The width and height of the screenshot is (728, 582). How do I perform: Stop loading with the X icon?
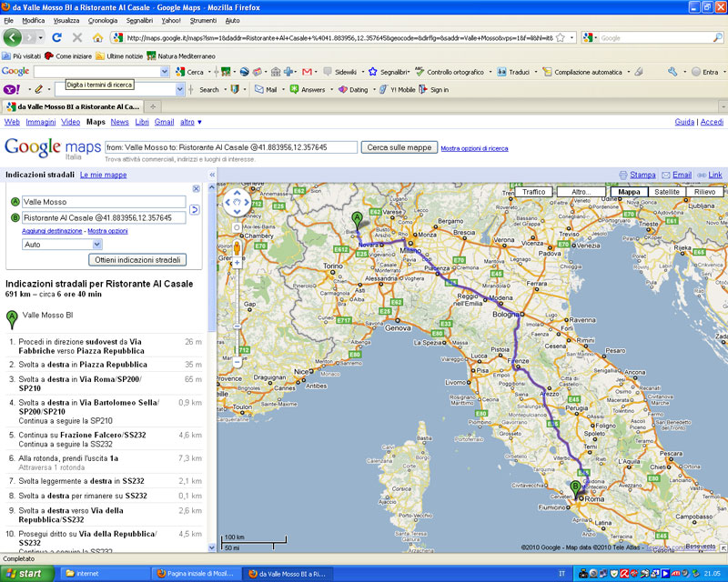point(77,37)
